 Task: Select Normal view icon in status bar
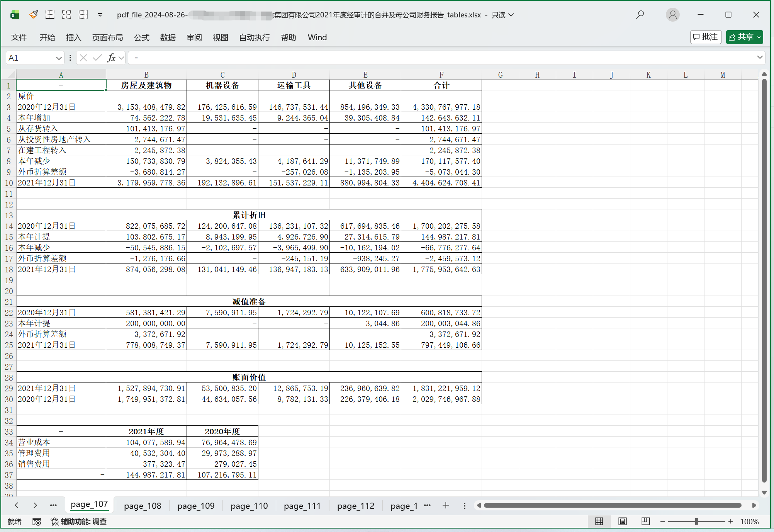599,521
